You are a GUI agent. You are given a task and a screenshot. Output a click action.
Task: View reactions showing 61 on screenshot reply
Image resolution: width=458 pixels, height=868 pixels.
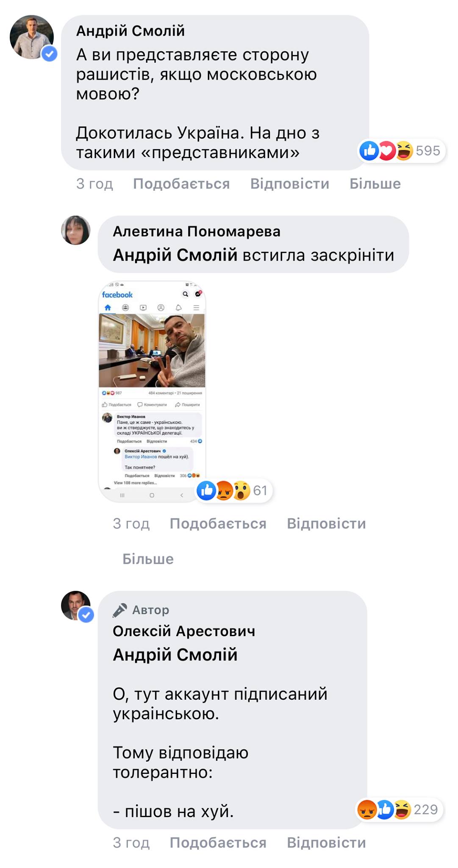tap(233, 490)
